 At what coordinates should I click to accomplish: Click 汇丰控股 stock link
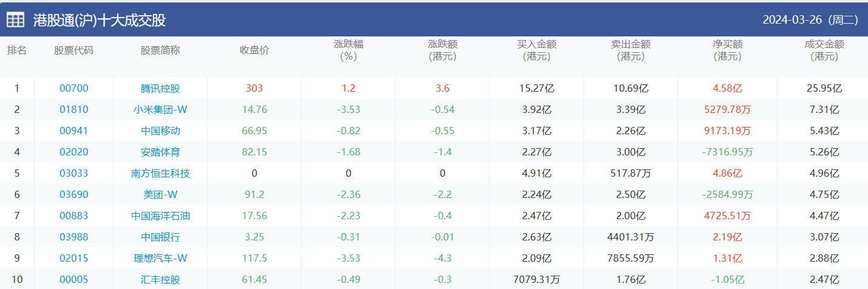[x=160, y=279]
